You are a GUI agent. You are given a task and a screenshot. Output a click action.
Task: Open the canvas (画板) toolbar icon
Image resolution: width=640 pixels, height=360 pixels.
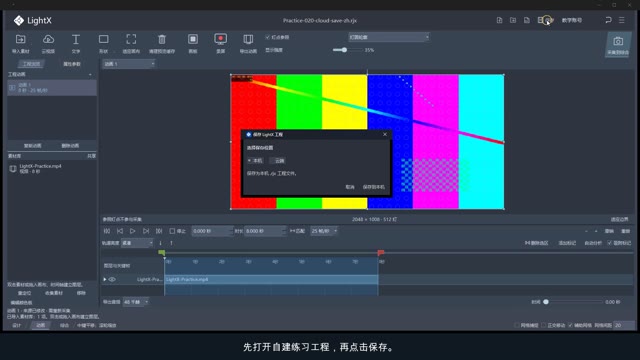click(x=193, y=39)
